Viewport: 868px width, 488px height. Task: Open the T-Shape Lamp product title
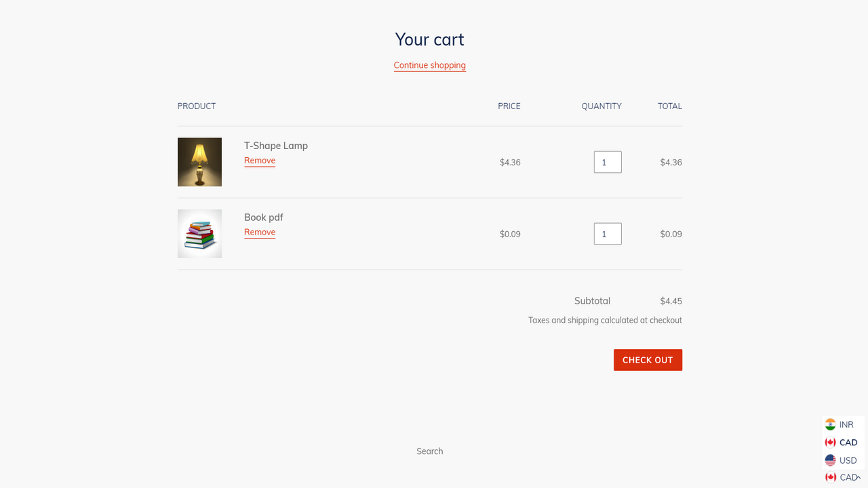(276, 145)
